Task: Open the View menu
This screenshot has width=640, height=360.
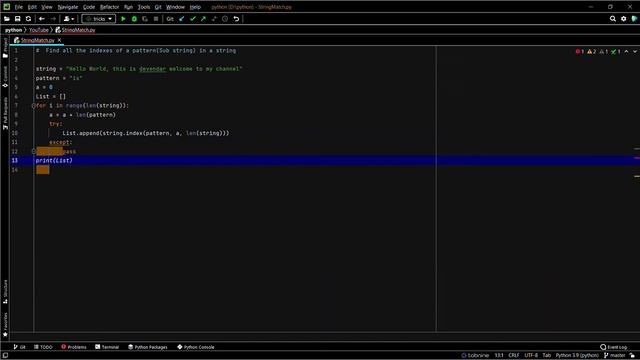Action: click(47, 7)
